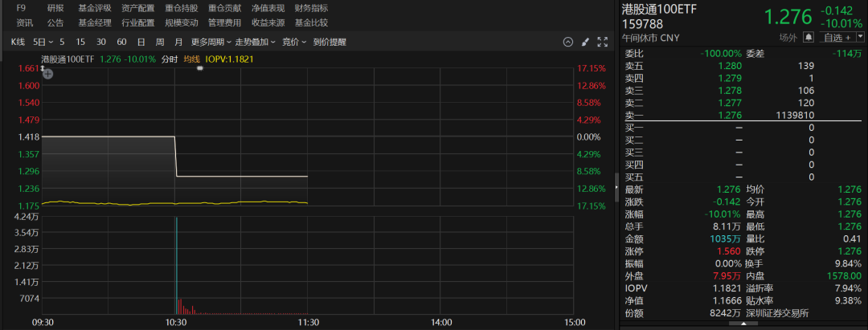Toggle the 均线 average line legend
The width and height of the screenshot is (868, 330).
(191, 59)
